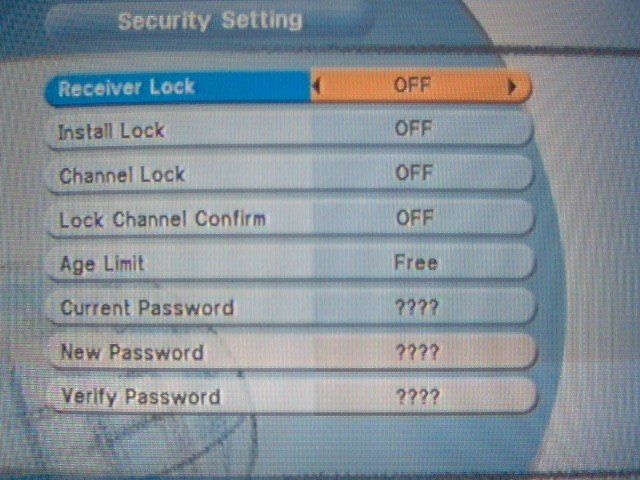The image size is (640, 480).
Task: Select the Current Password row label
Action: pos(147,308)
